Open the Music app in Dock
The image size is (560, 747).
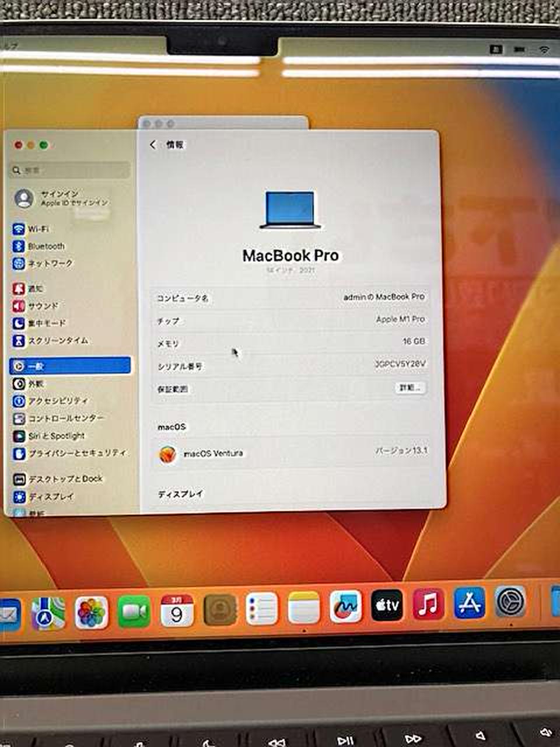tap(428, 604)
